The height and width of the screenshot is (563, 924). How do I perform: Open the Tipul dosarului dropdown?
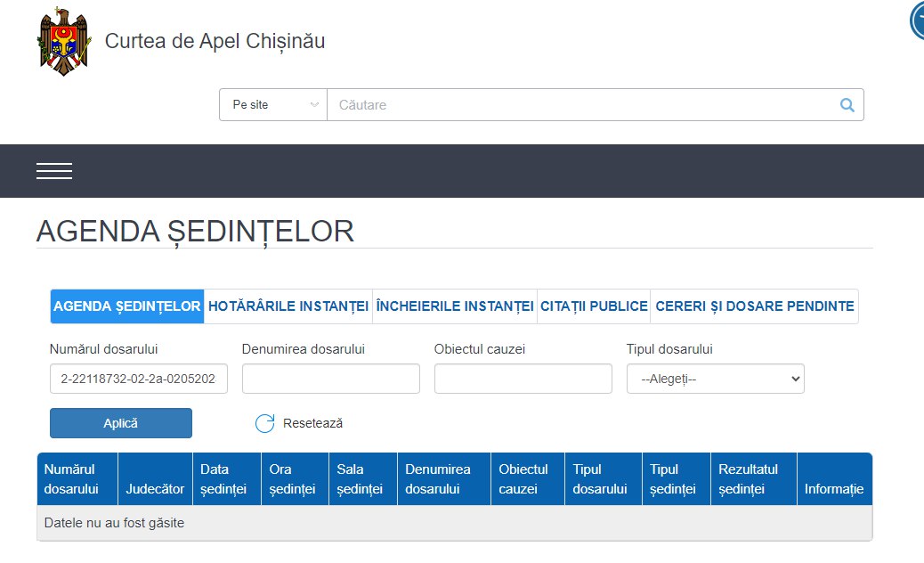(715, 379)
